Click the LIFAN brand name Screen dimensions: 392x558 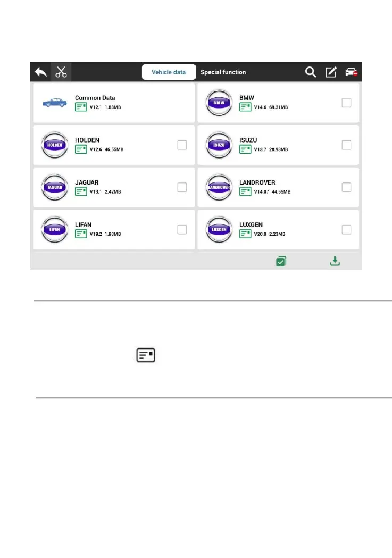[84, 225]
